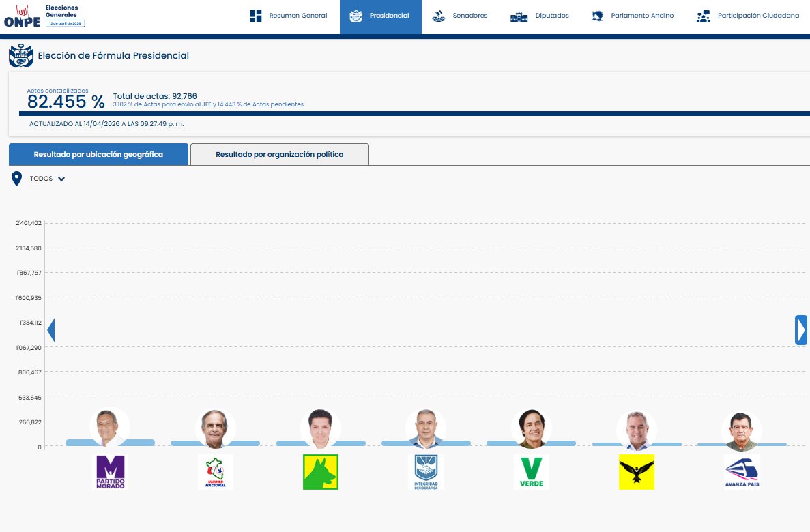Click the Senadores gavel icon
This screenshot has height=532, width=810.
[439, 16]
